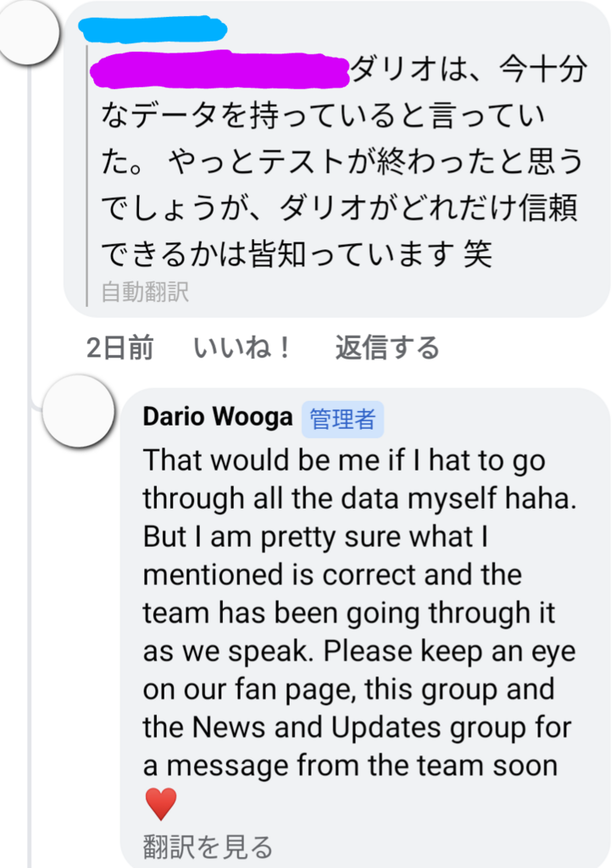Click the magenta-scribbled mentioned name

tap(219, 70)
